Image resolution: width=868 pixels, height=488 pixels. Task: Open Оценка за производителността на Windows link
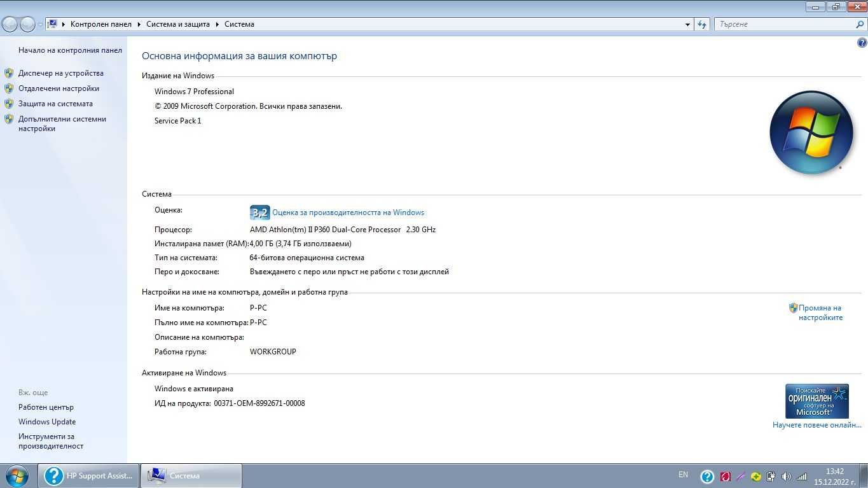tap(348, 213)
